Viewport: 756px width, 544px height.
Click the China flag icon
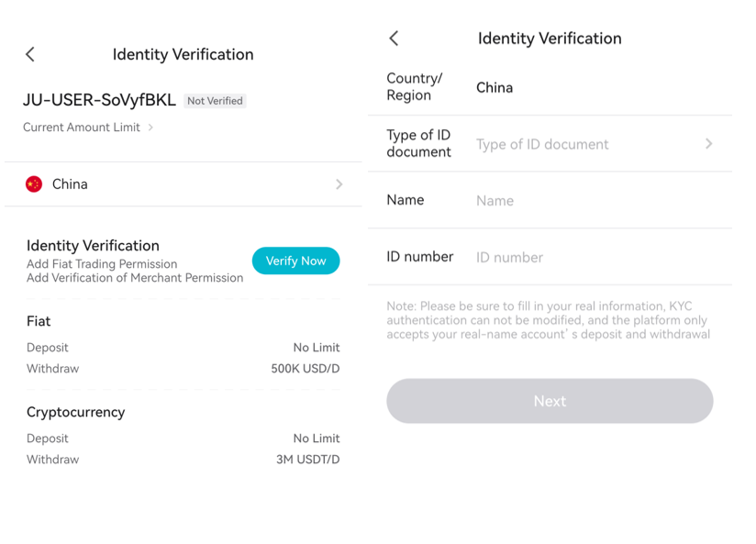tap(34, 184)
